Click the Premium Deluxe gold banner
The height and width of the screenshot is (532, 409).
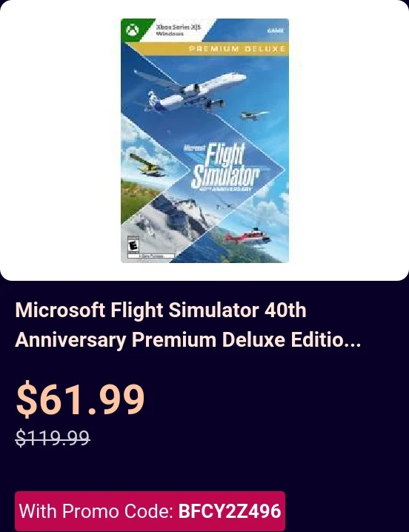[x=236, y=49]
